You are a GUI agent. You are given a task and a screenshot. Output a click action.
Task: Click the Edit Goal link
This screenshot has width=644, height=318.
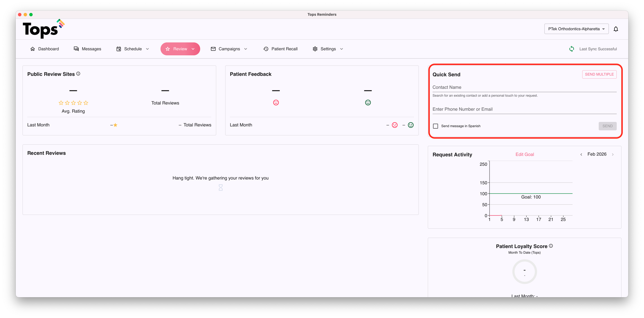[524, 154]
